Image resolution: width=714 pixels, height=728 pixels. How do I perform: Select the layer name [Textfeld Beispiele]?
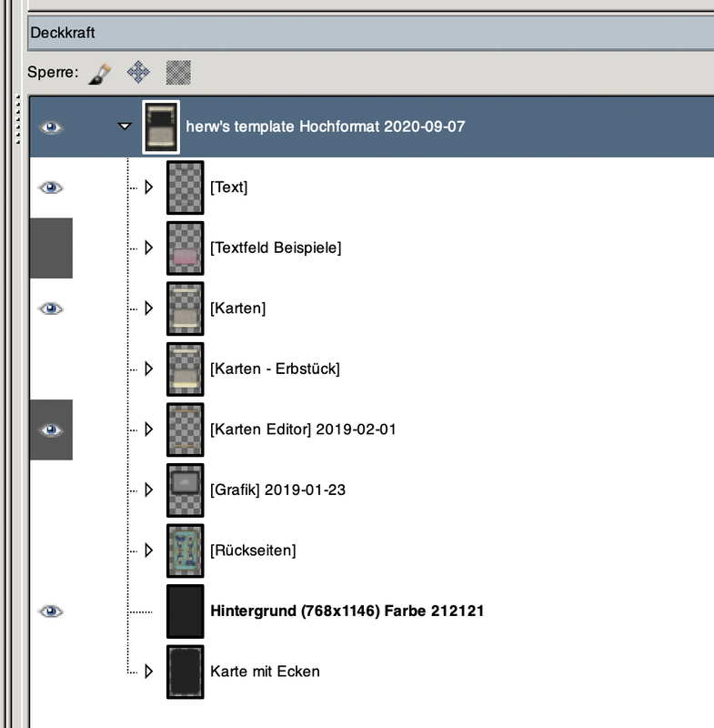[x=276, y=248]
